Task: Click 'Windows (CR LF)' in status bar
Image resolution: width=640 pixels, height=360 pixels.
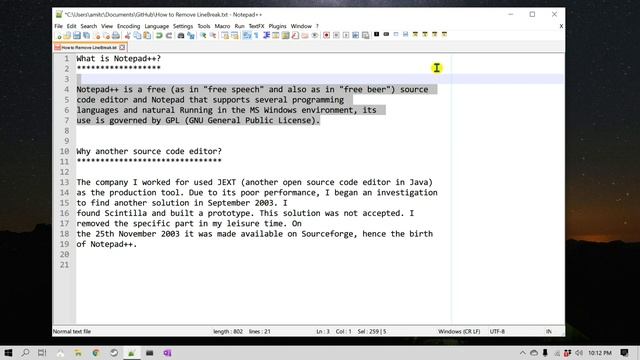Action: (459, 331)
